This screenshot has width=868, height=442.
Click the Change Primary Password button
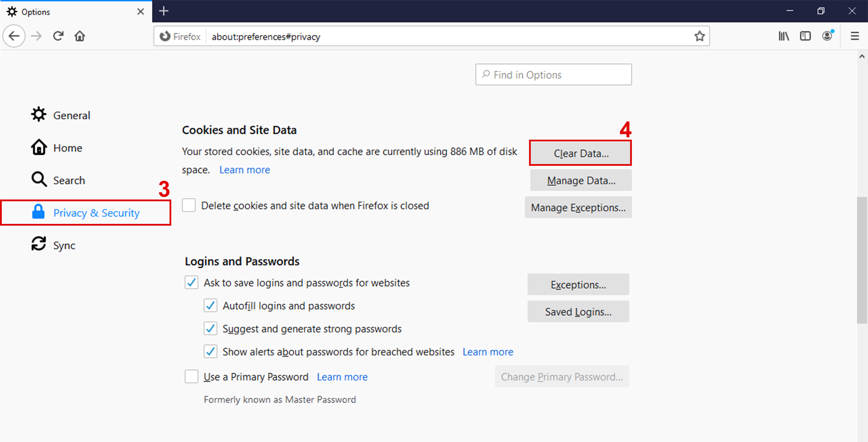(562, 377)
